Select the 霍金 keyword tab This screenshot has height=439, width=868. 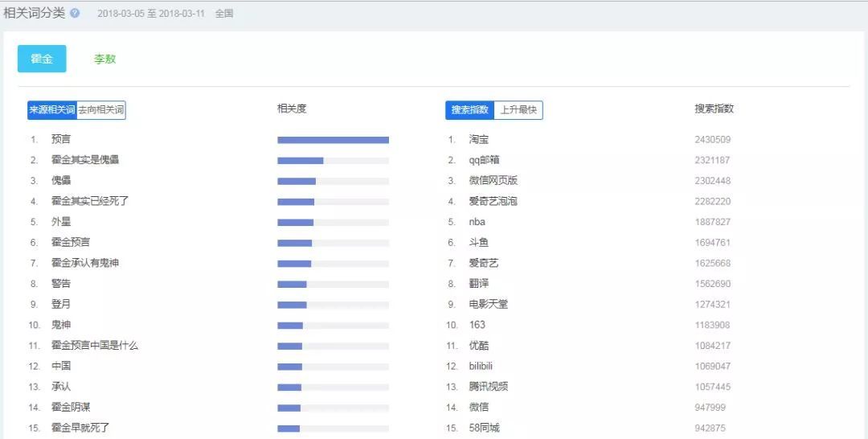(x=42, y=59)
